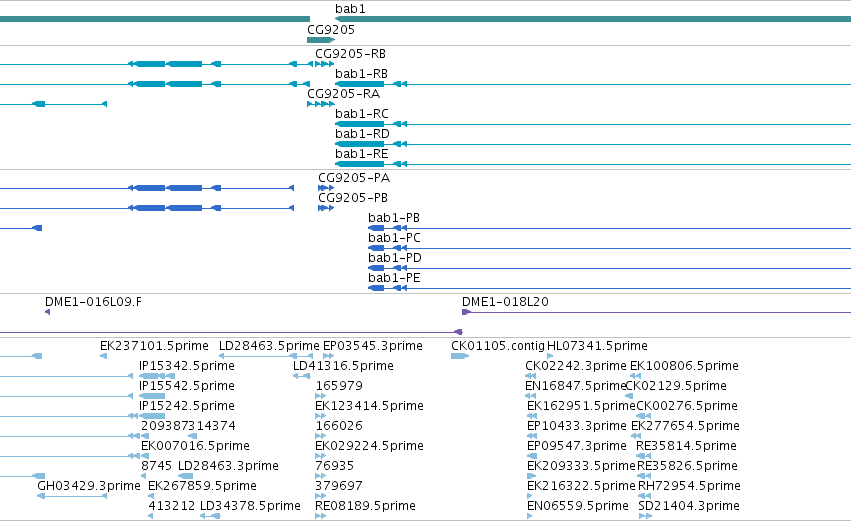Select the IP15542.5prime EST label

pyautogui.click(x=187, y=386)
